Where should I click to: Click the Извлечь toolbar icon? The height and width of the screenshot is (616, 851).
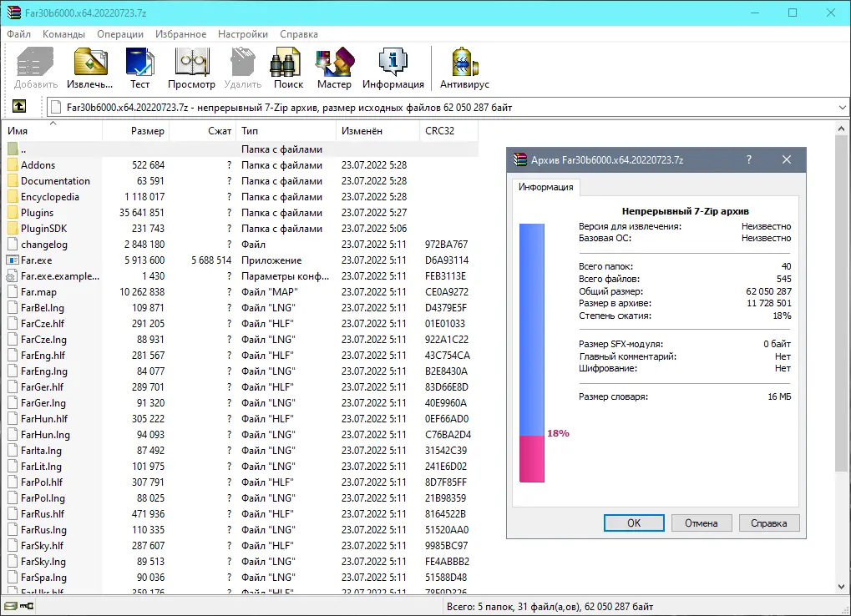click(x=90, y=68)
